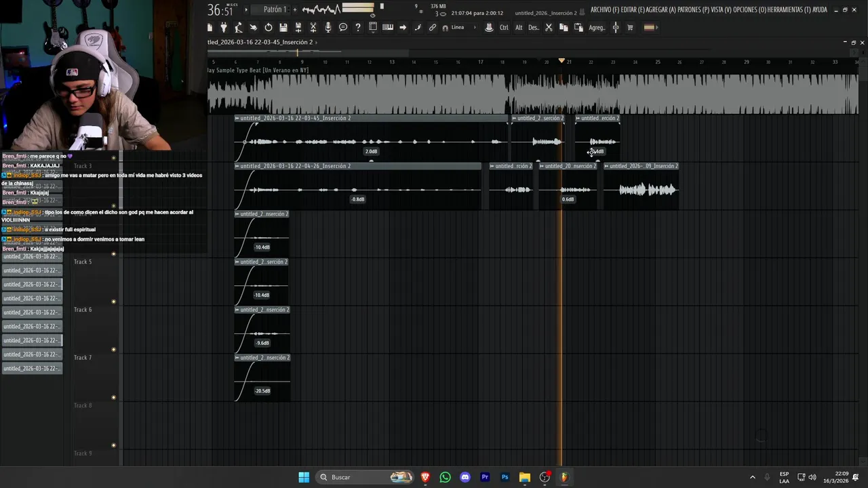Save project with the floppy disk icon
The width and height of the screenshot is (868, 488).
pyautogui.click(x=283, y=28)
